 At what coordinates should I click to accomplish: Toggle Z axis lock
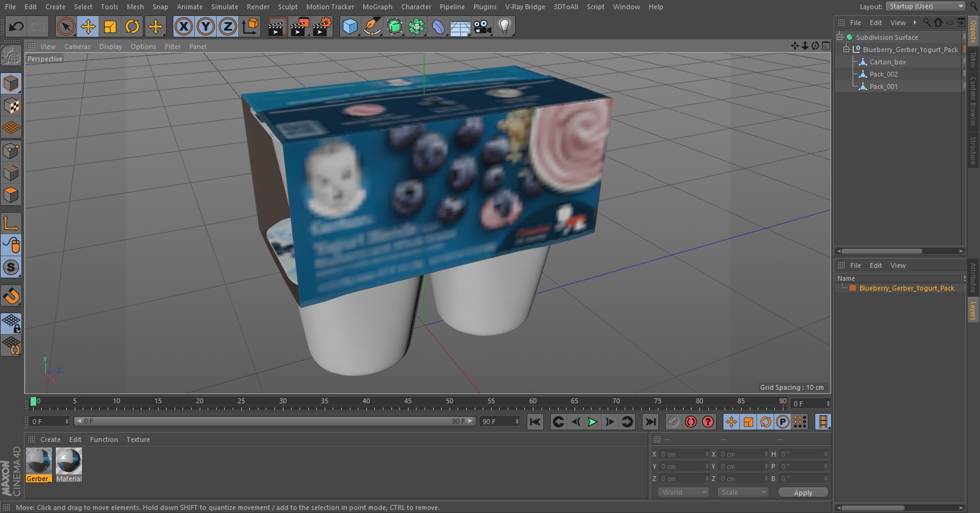coord(228,26)
